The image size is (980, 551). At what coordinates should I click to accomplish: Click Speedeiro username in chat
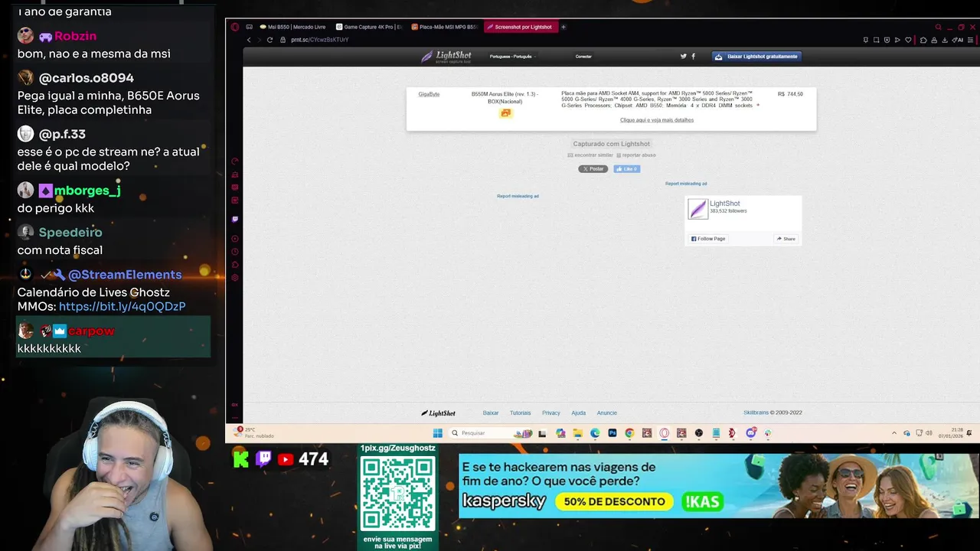click(70, 233)
